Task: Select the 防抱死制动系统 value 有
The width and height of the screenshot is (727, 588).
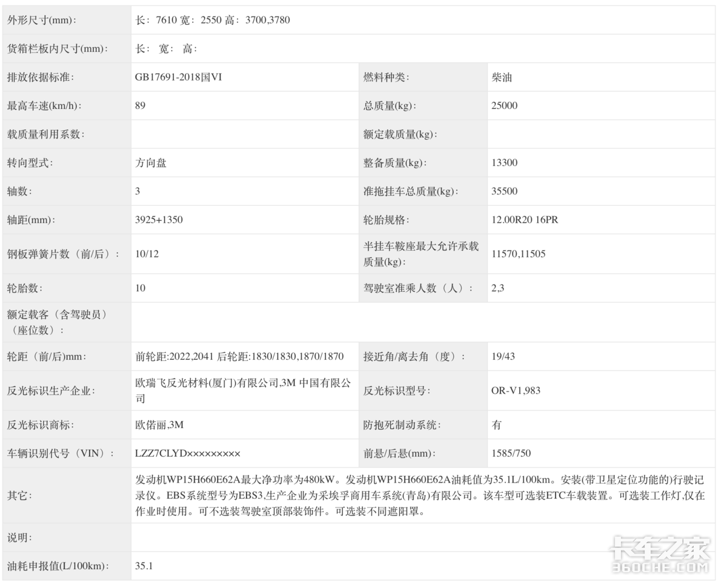Action: click(x=497, y=425)
